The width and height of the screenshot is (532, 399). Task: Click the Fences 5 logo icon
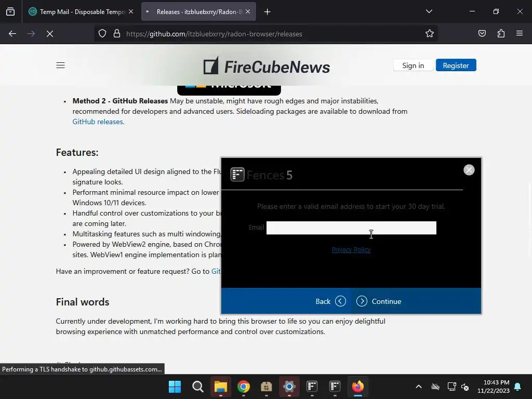pyautogui.click(x=237, y=175)
